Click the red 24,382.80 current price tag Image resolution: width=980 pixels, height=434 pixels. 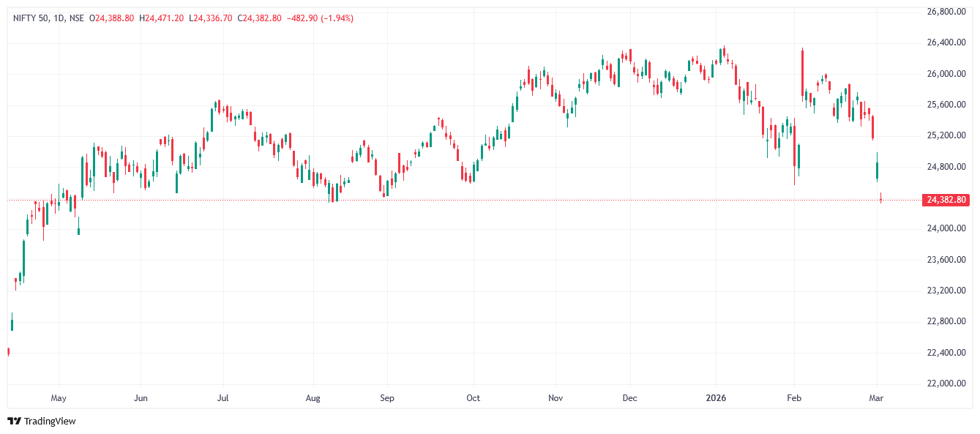946,200
